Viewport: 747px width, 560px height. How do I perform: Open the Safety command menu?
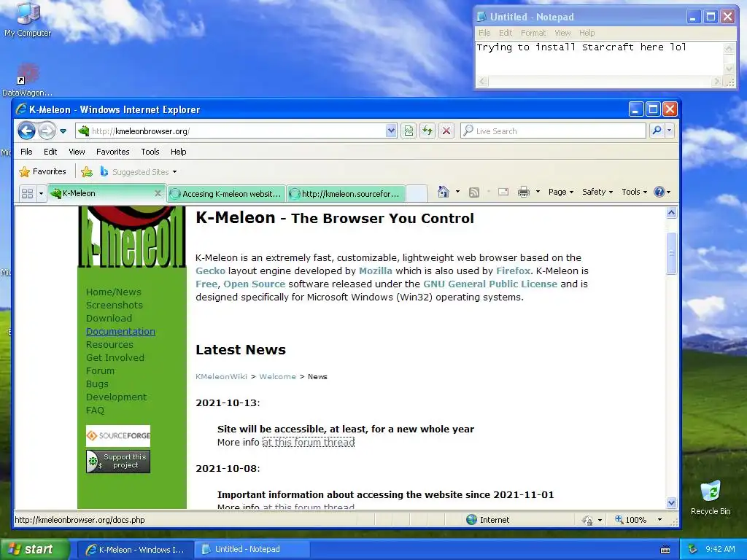coord(597,192)
